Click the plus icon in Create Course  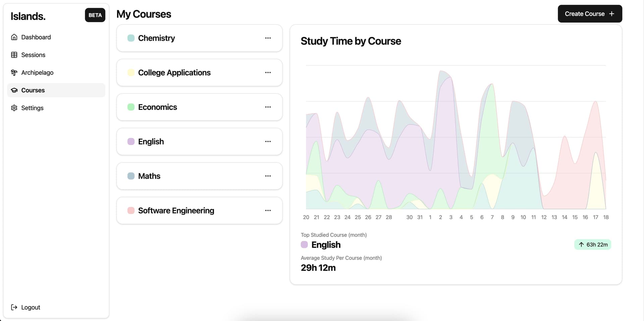[611, 14]
